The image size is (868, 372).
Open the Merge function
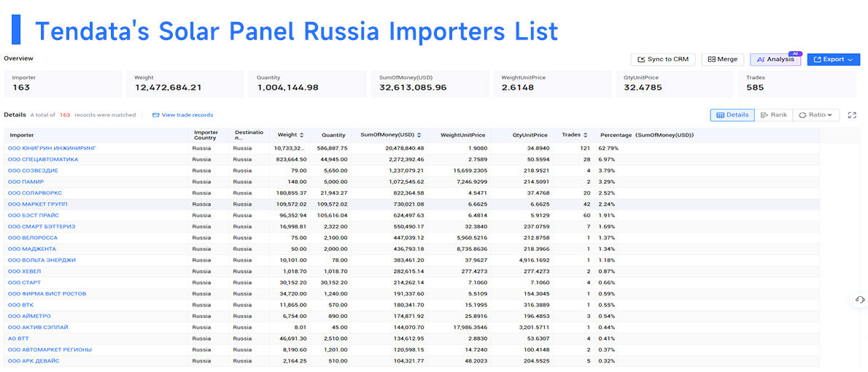(x=722, y=59)
